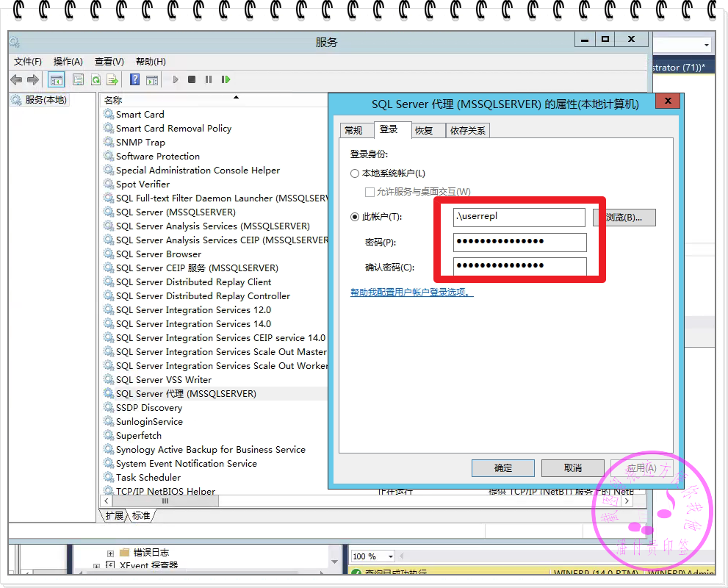Select SQL Server Distributed Replay Controller row
Viewport: 728px width, 588px height.
click(215, 296)
